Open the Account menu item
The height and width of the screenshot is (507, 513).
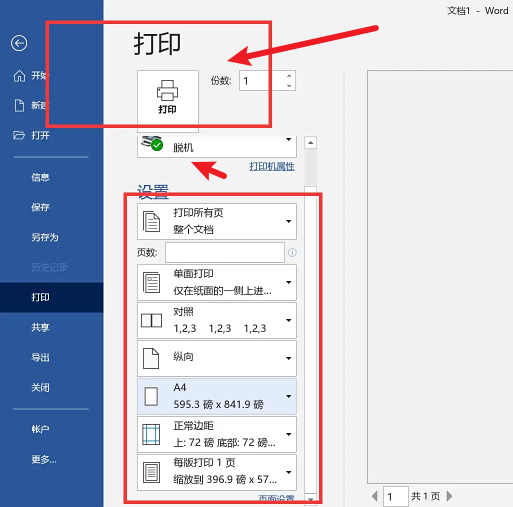40,429
